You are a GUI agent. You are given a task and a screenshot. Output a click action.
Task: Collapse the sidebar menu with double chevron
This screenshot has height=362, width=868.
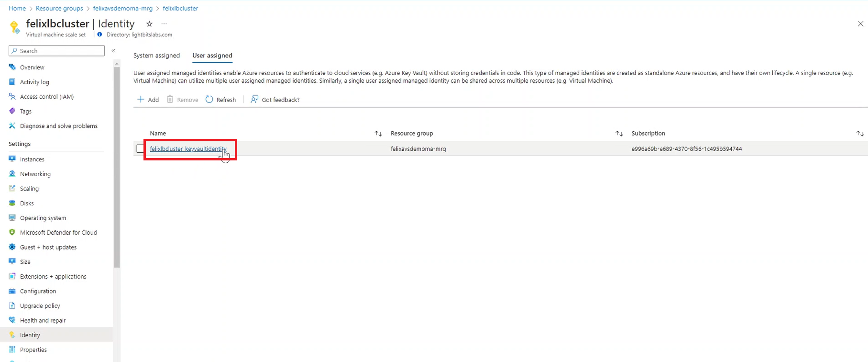[113, 51]
